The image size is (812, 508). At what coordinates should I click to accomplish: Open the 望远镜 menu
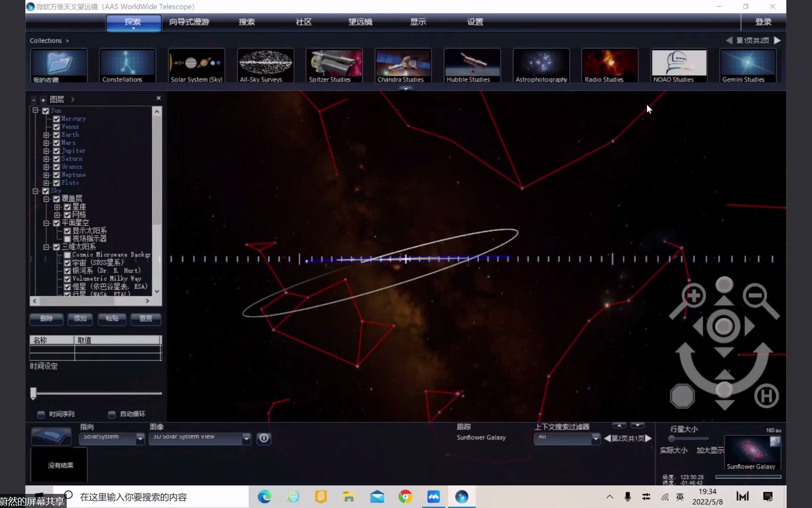(360, 22)
